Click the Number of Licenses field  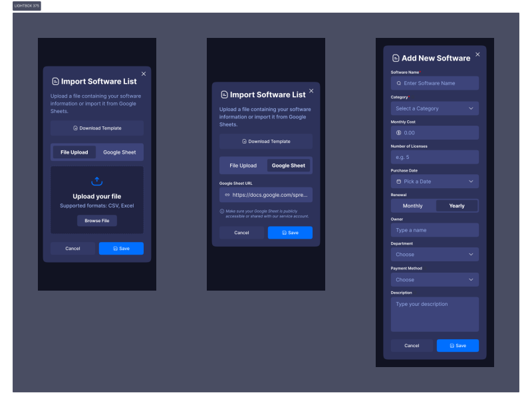pyautogui.click(x=435, y=157)
